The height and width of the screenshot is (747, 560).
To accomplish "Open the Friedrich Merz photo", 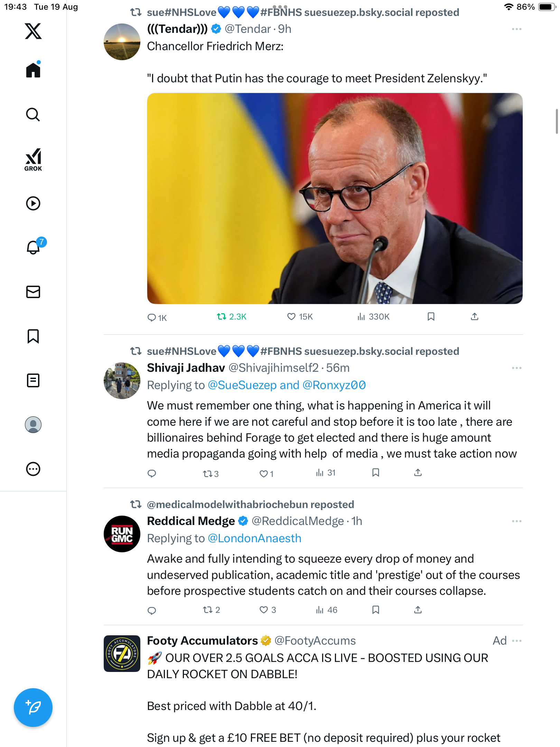I will 335,199.
